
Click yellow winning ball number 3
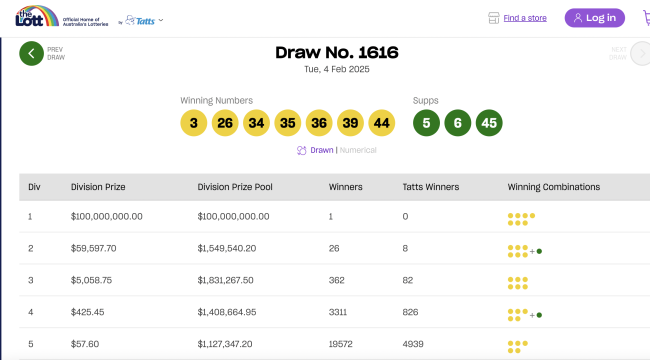(194, 123)
